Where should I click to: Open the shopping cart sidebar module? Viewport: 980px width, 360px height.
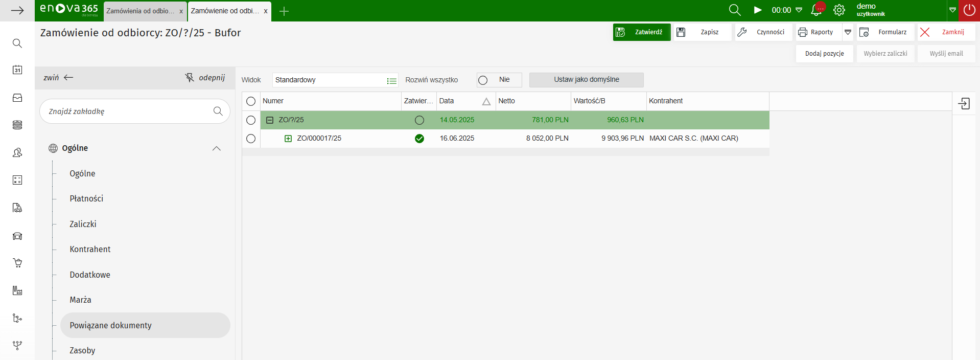pos(17,263)
